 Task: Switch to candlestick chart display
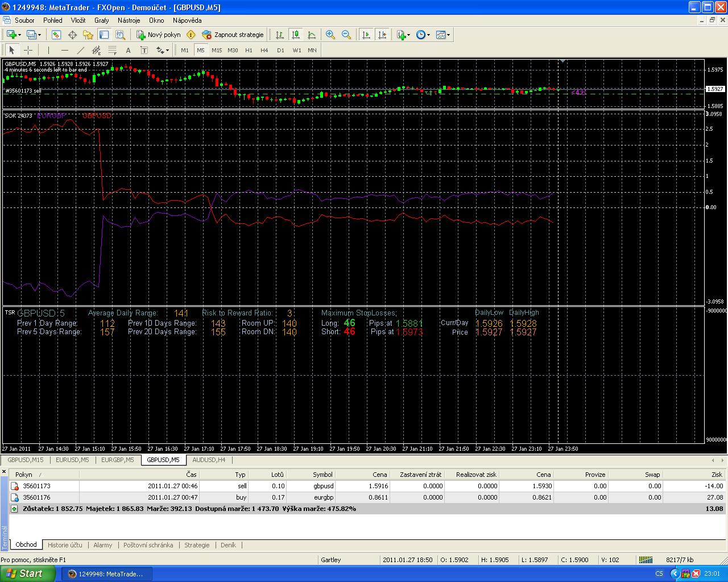296,35
